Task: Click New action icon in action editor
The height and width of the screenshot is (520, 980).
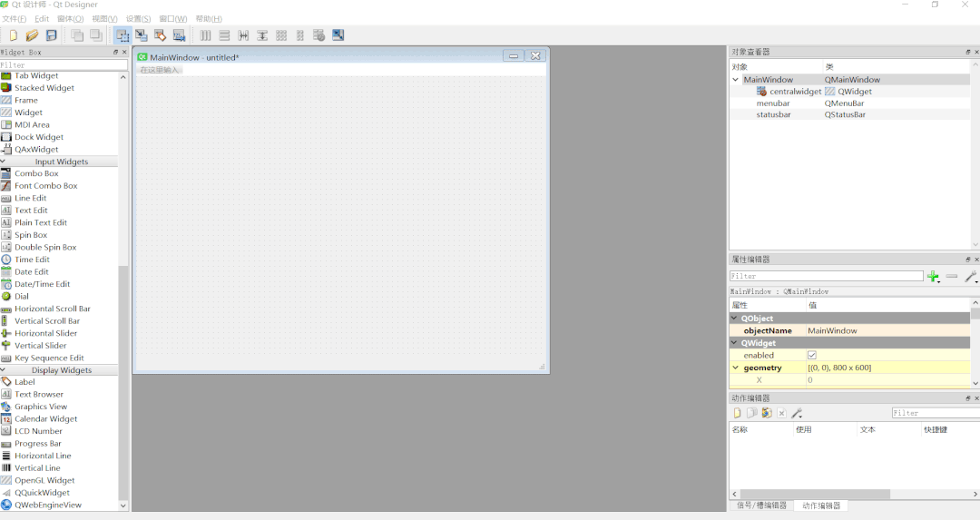Action: pyautogui.click(x=738, y=413)
